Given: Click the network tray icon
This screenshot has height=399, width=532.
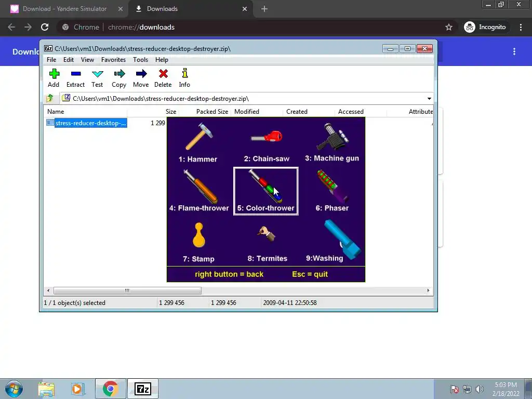Looking at the screenshot, I should pyautogui.click(x=467, y=389).
